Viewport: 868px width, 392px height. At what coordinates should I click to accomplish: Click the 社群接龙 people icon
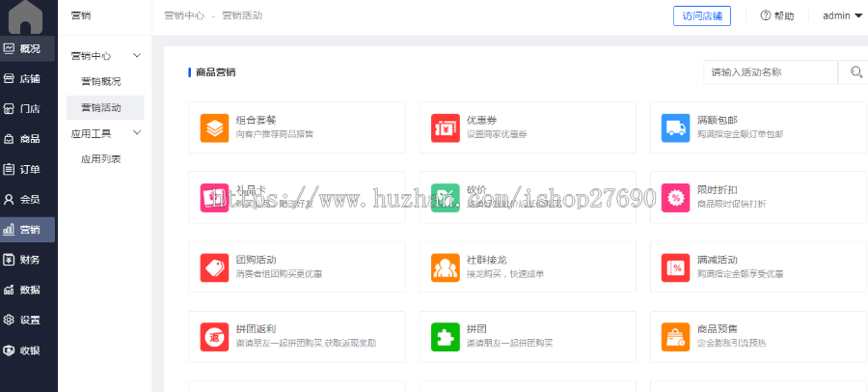[445, 267]
